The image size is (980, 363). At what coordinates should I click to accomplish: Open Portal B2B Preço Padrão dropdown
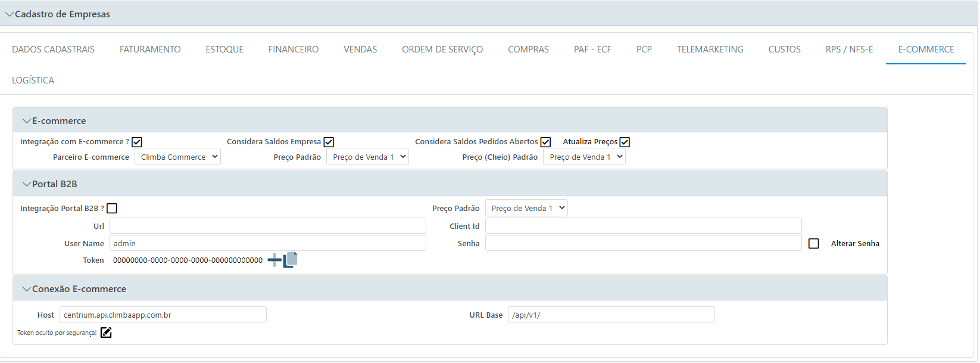coord(526,208)
